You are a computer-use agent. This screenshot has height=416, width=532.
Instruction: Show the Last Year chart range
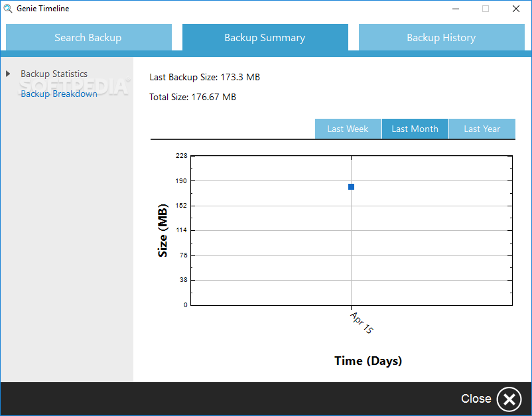[x=482, y=129]
